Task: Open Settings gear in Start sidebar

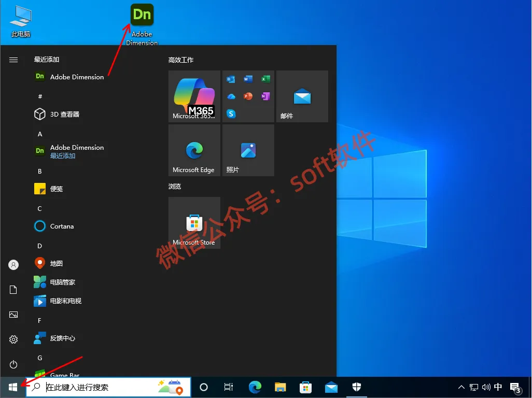Action: [x=13, y=339]
